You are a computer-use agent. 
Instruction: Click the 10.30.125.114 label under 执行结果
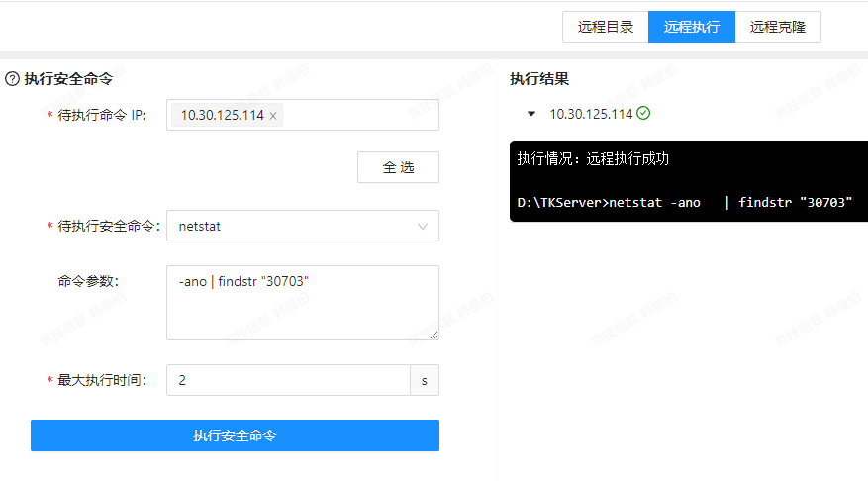click(x=591, y=114)
